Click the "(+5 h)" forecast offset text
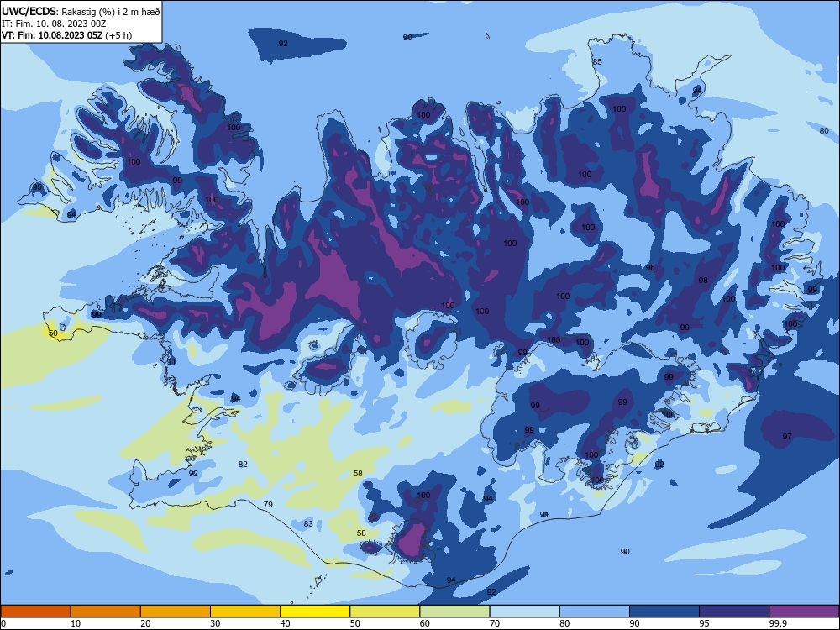The width and height of the screenshot is (840, 630). [x=118, y=35]
